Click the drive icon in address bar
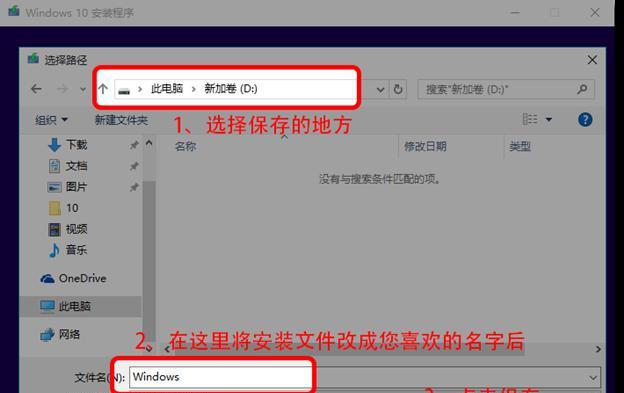 (x=124, y=90)
